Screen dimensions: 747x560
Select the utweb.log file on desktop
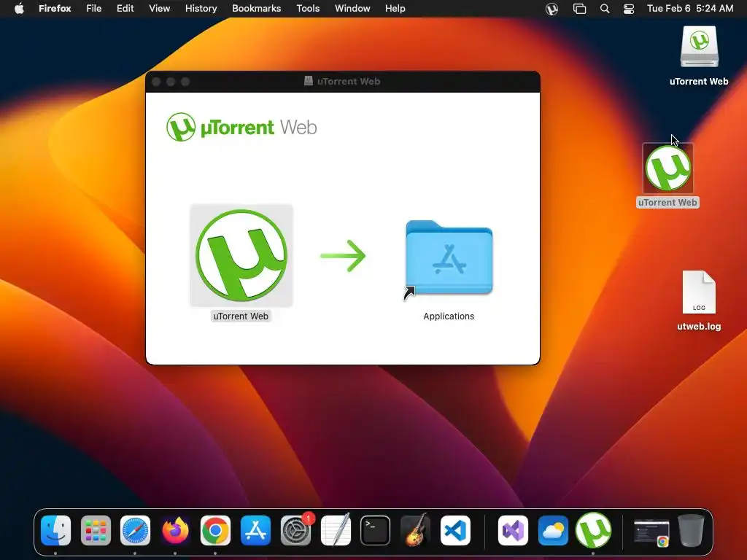[699, 292]
